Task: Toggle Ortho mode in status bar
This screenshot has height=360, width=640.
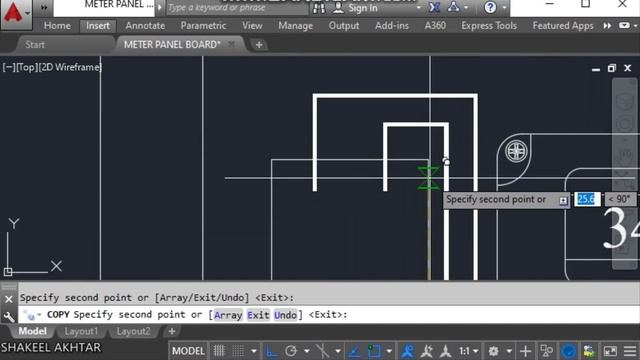Action: click(x=271, y=351)
